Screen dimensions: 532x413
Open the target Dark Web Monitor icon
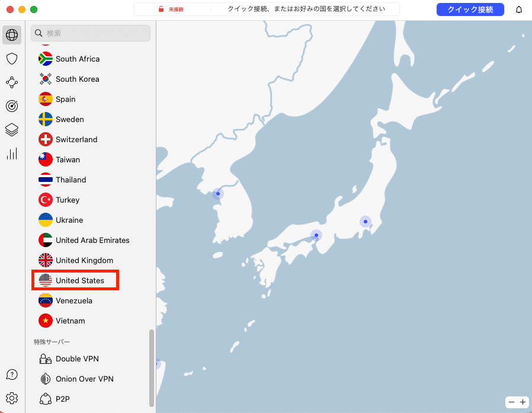(12, 106)
